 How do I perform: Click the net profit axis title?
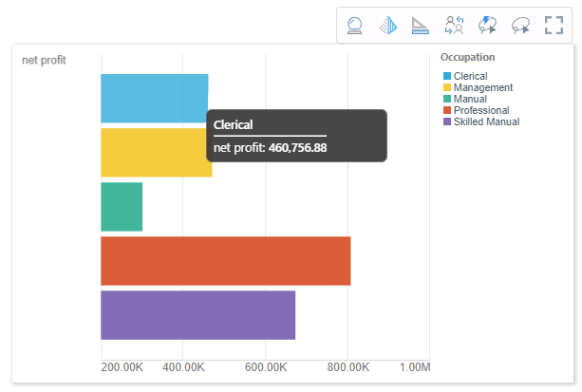tap(44, 61)
